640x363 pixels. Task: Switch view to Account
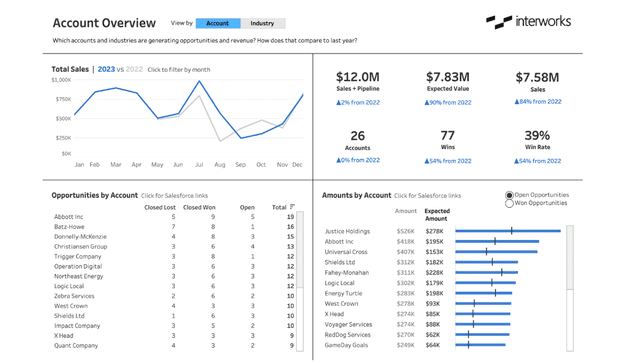pos(218,23)
